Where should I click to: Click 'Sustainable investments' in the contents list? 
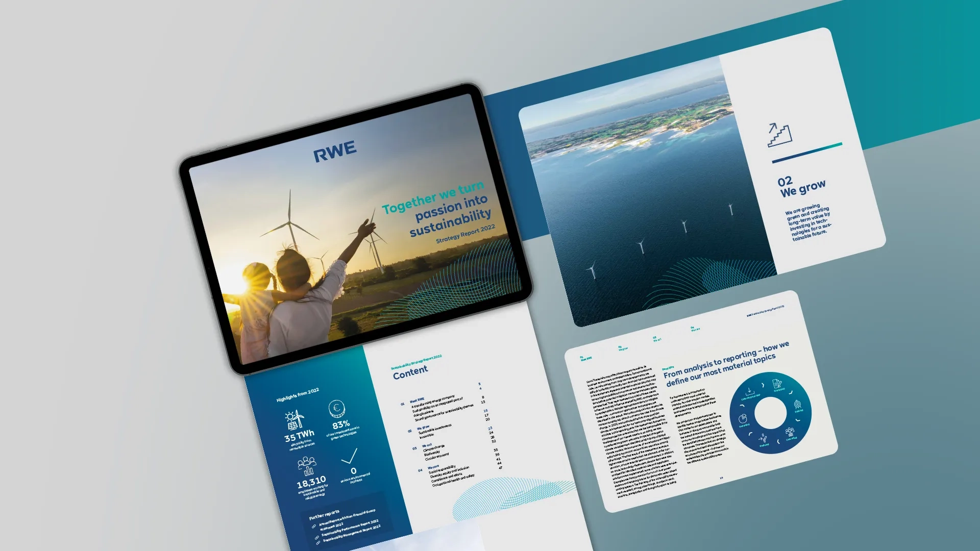tap(435, 429)
